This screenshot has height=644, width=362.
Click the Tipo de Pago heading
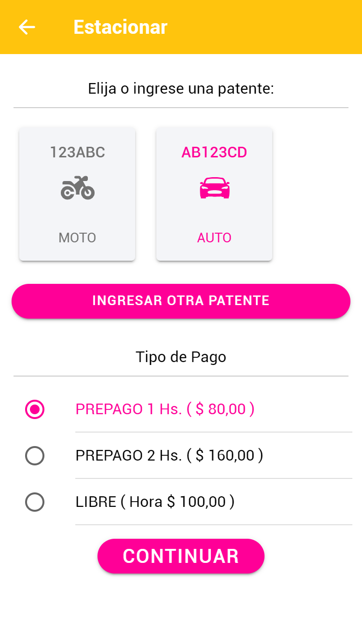pyautogui.click(x=181, y=357)
